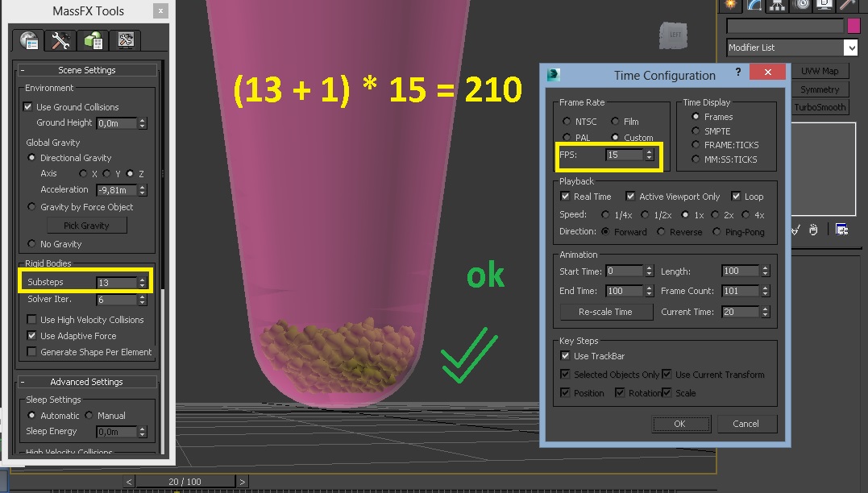Open the Create command panel tab
The width and height of the screenshot is (868, 493).
point(731,5)
